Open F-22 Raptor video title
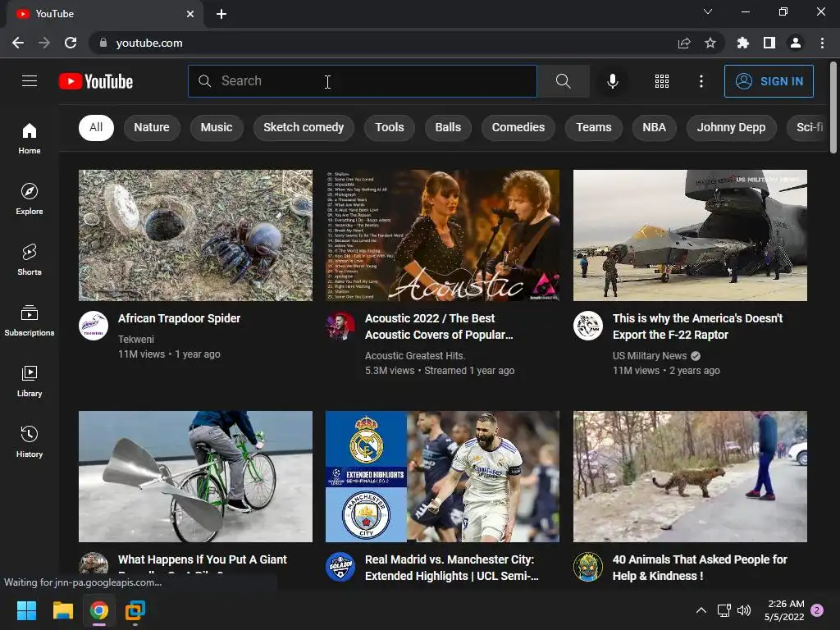Viewport: 840px width, 630px height. pos(697,326)
